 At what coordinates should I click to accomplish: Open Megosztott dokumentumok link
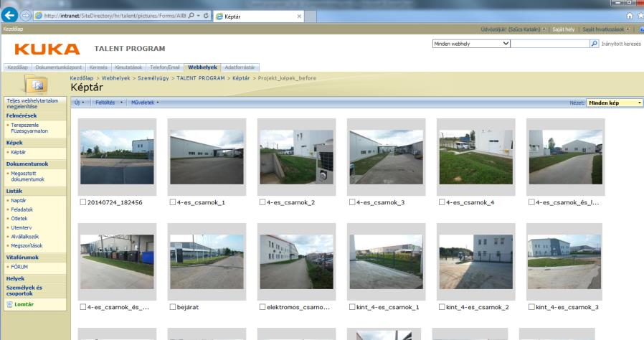tap(27, 176)
